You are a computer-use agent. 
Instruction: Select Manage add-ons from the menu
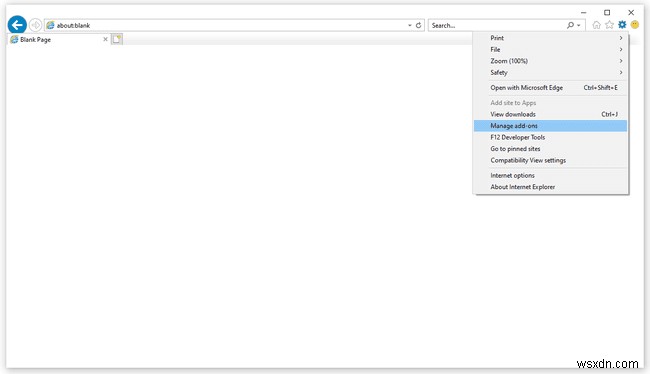point(551,126)
